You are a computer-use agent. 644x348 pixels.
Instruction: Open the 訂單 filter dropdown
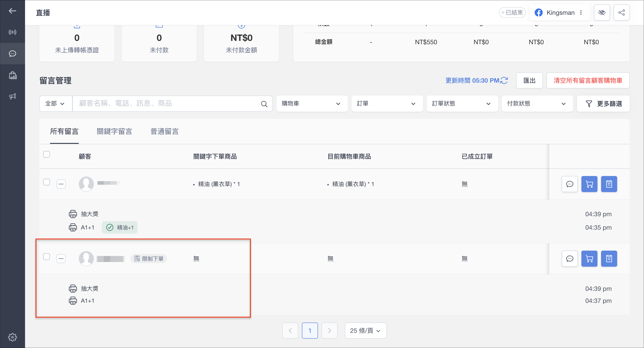pyautogui.click(x=387, y=104)
